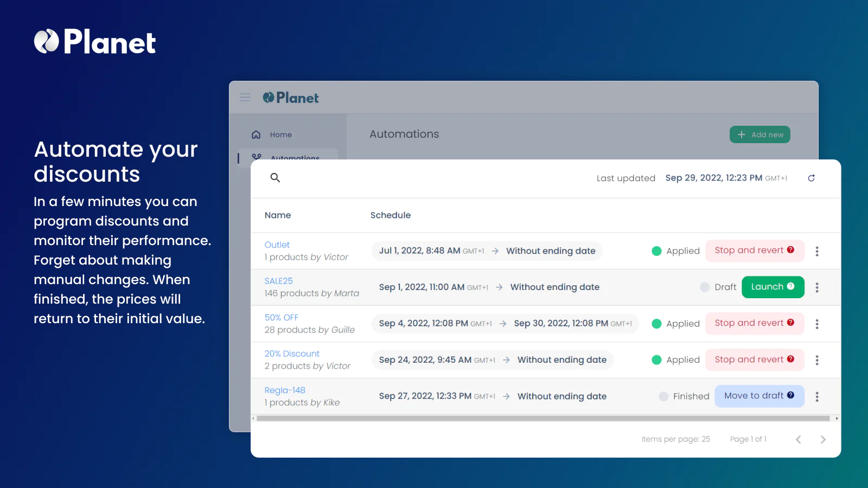Viewport: 868px width, 488px height.
Task: Click the search magnifier icon
Action: tap(275, 177)
